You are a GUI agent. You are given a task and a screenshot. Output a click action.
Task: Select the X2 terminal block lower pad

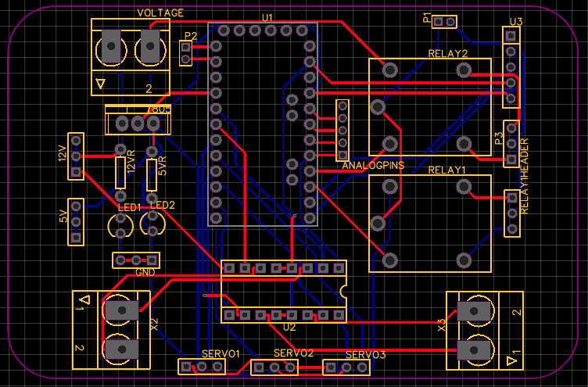[122, 349]
